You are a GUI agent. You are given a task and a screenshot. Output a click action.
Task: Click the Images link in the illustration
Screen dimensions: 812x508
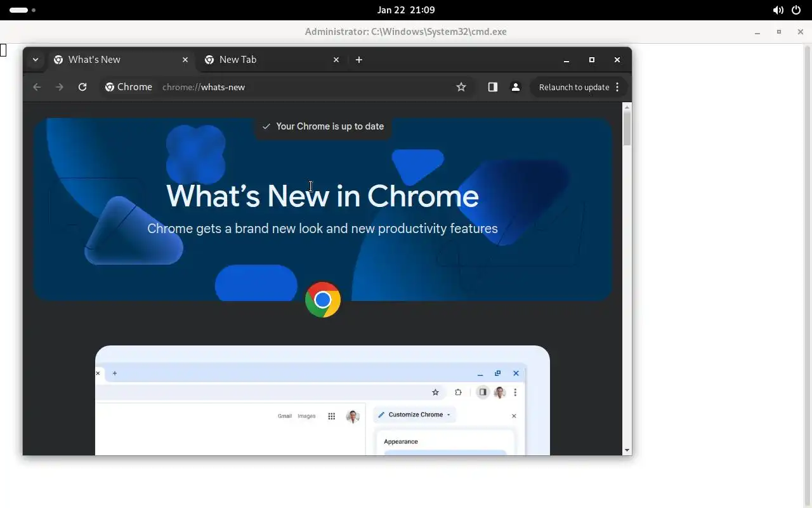306,416
